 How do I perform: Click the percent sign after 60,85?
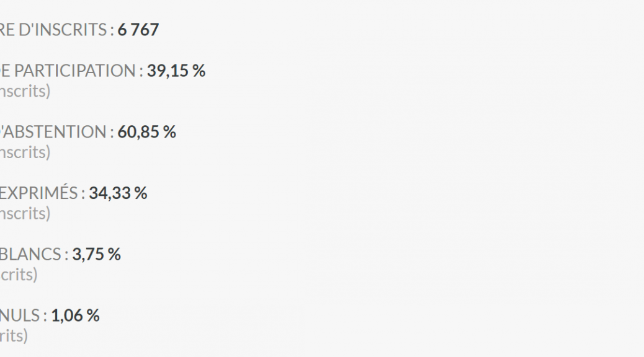(x=169, y=132)
